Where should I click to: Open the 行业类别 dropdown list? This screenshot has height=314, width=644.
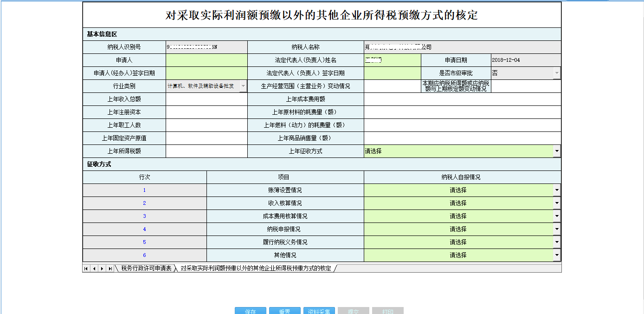(243, 86)
